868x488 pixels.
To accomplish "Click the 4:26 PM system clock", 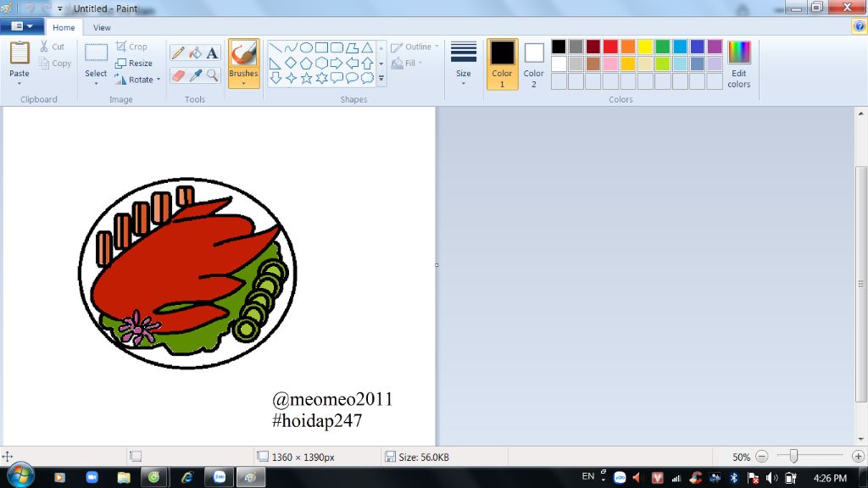I will click(x=830, y=478).
